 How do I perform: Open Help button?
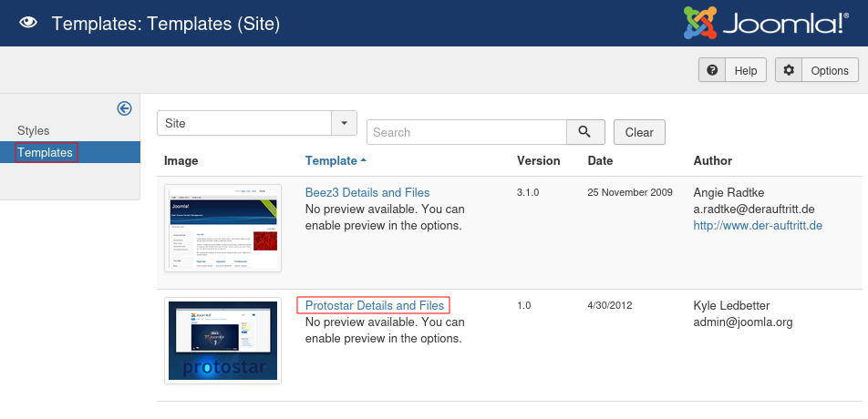coord(732,70)
